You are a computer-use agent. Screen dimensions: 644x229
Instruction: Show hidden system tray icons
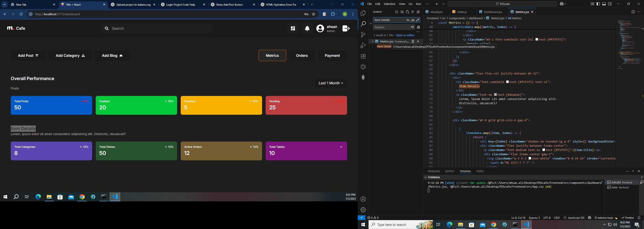click(604, 225)
